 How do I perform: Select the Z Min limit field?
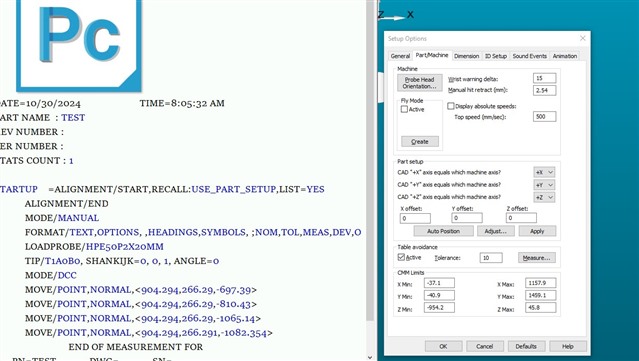tap(439, 308)
